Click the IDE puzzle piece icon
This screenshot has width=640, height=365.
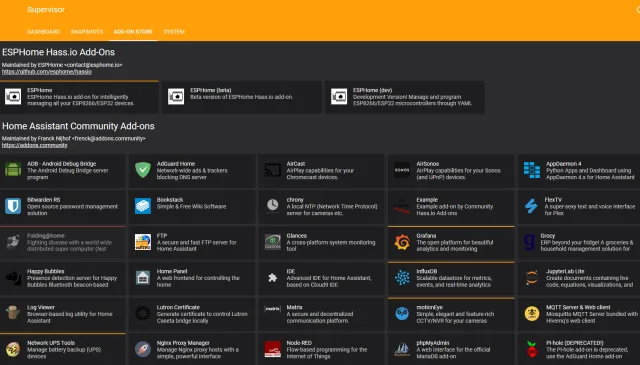273,278
